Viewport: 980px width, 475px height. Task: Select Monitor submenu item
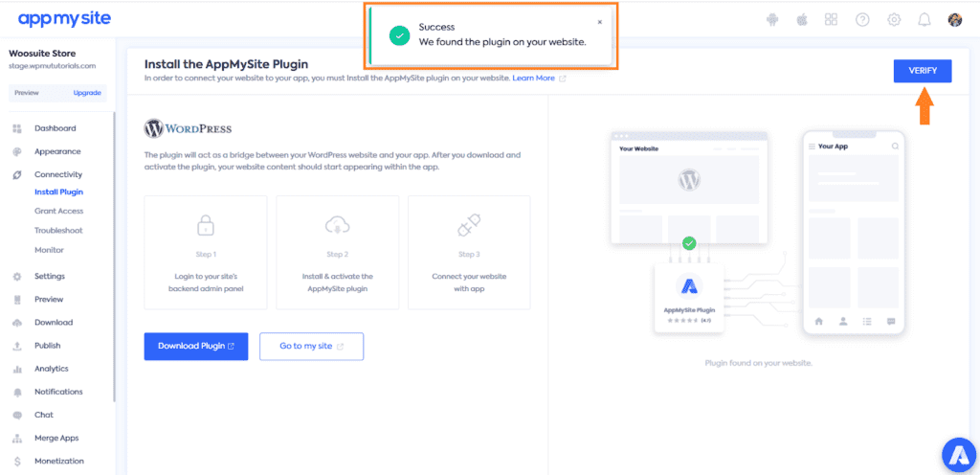pyautogui.click(x=49, y=250)
